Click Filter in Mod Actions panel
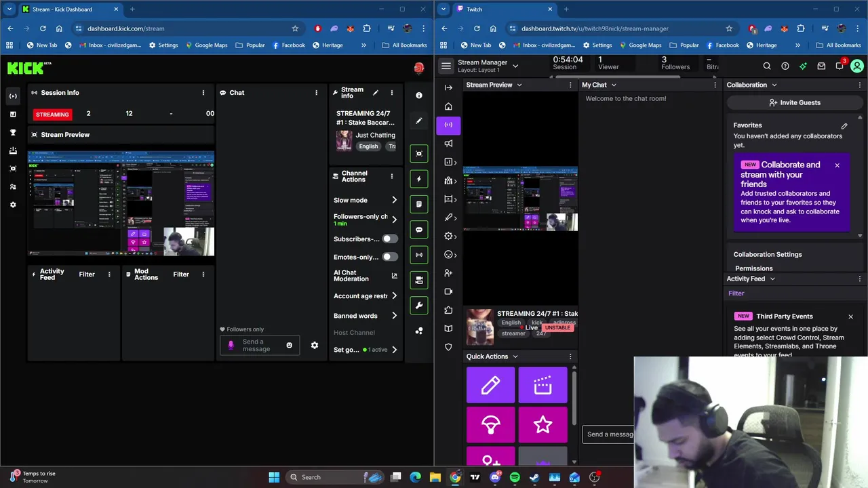Screen dimensions: 868x488 coord(181,274)
